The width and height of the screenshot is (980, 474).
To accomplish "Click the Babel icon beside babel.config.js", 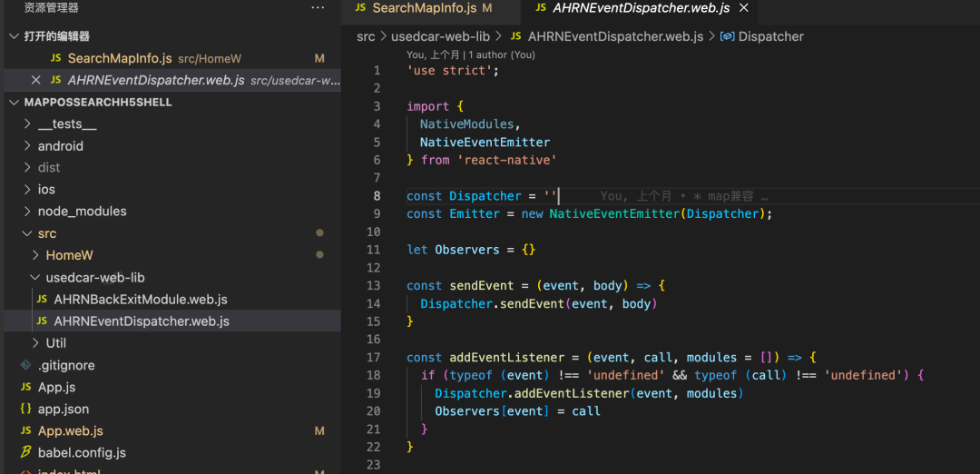I will tap(25, 452).
